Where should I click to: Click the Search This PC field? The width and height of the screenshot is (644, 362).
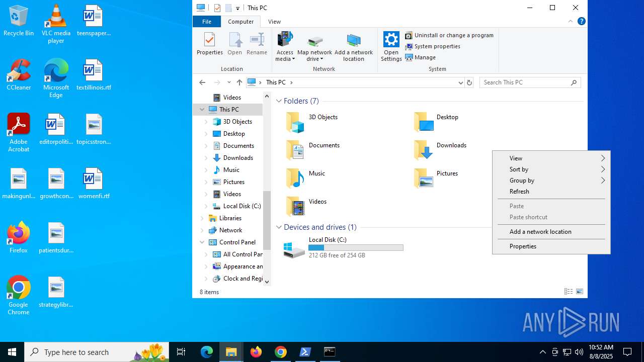[530, 82]
